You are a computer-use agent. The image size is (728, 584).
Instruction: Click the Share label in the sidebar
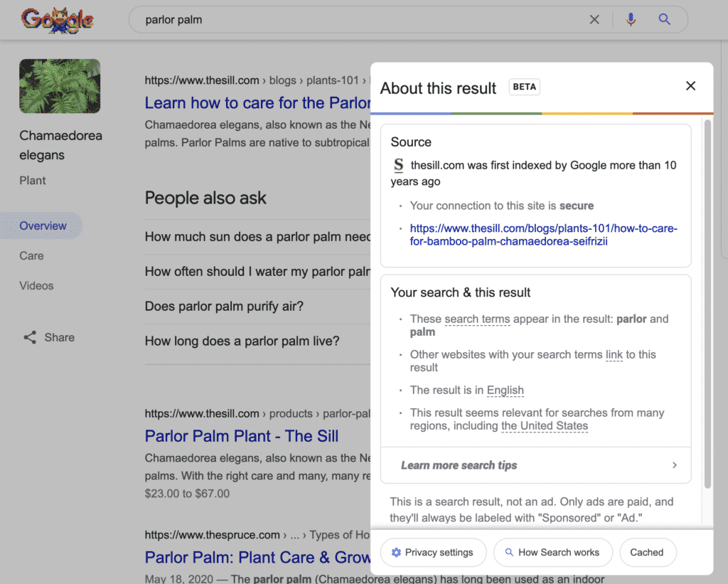pyautogui.click(x=60, y=337)
